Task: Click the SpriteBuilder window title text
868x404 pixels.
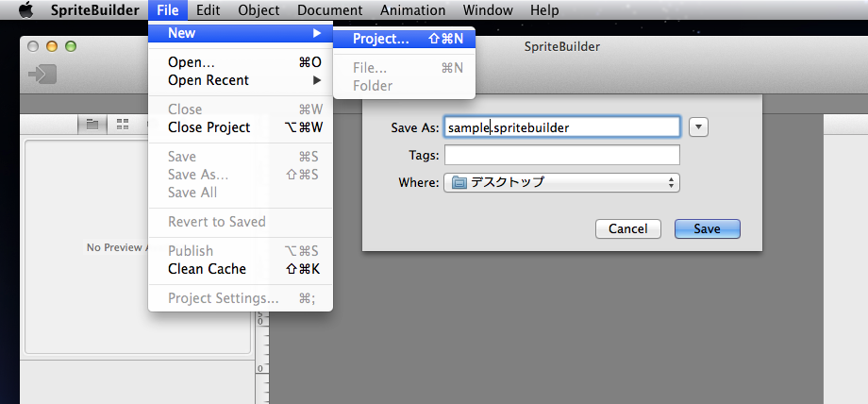Action: (562, 47)
